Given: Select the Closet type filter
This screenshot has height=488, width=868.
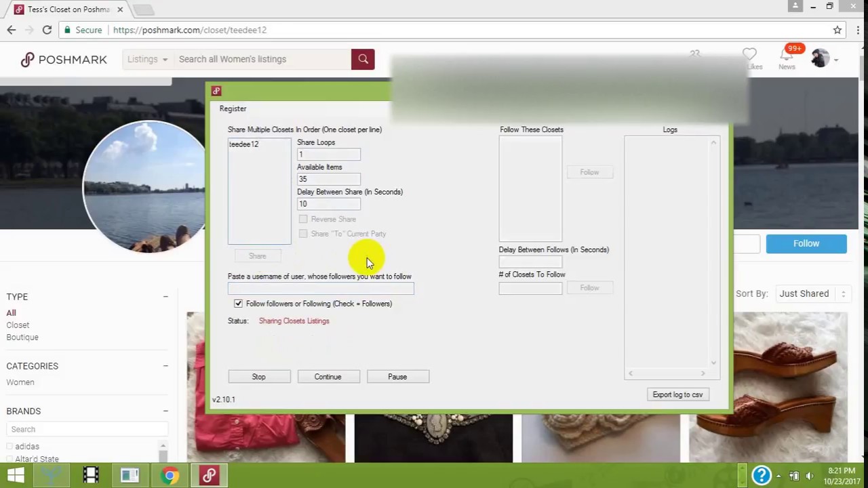Looking at the screenshot, I should point(18,325).
